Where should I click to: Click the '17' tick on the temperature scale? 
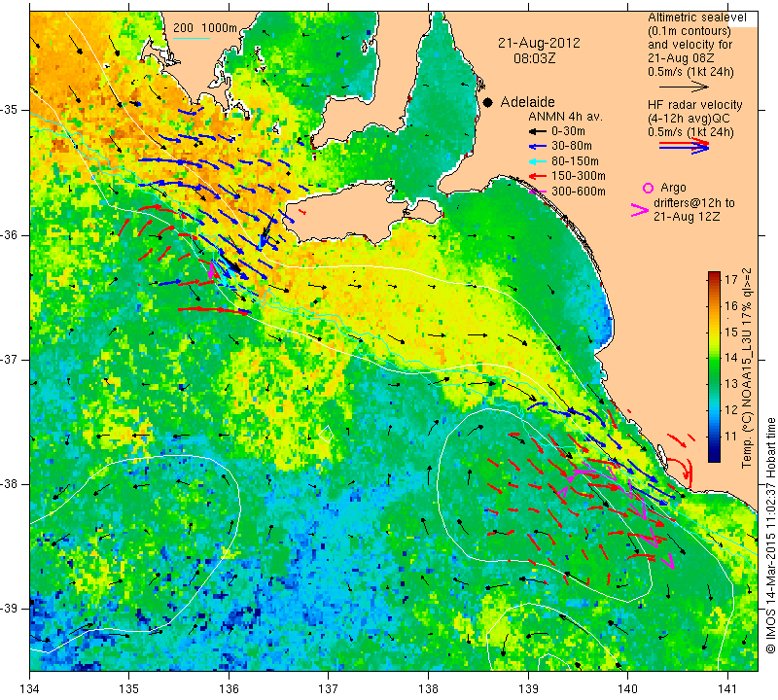click(731, 279)
